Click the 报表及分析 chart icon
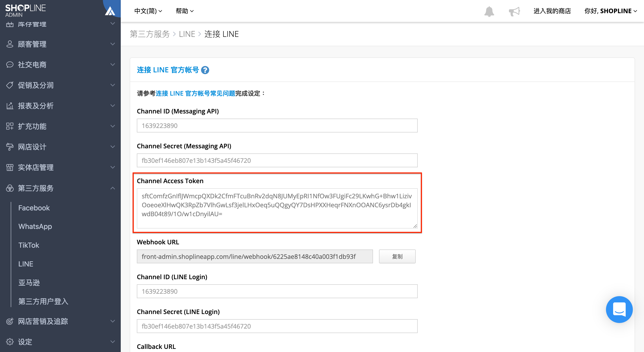644x352 pixels. click(x=10, y=106)
